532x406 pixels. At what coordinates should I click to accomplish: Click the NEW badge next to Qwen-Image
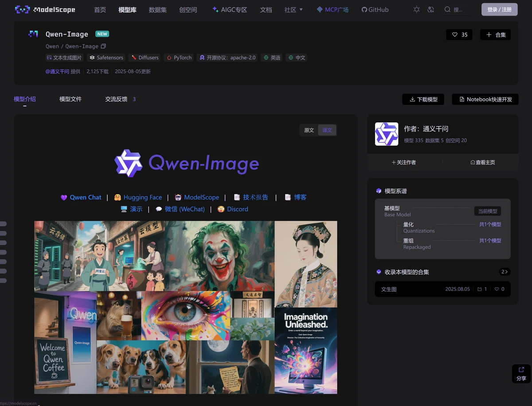pos(102,34)
